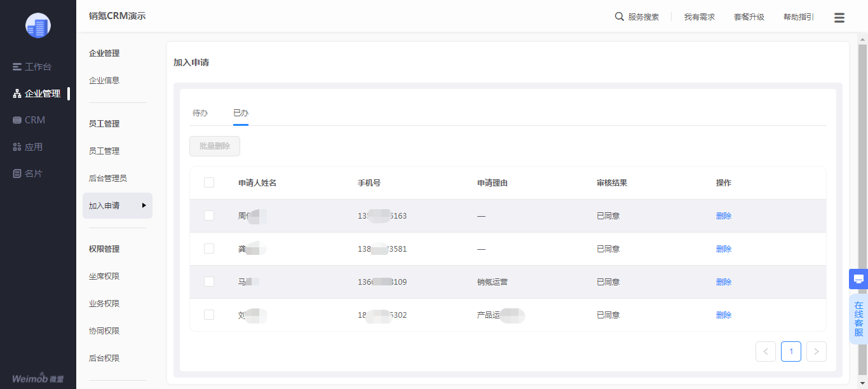Image resolution: width=868 pixels, height=389 pixels.
Task: Open 工作台 in the sidebar
Action: point(38,67)
